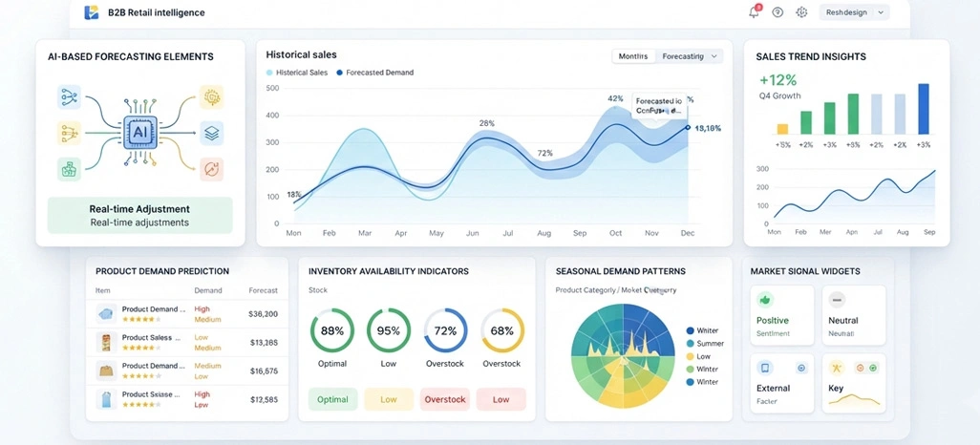Click the Key widget sparkline

854,399
